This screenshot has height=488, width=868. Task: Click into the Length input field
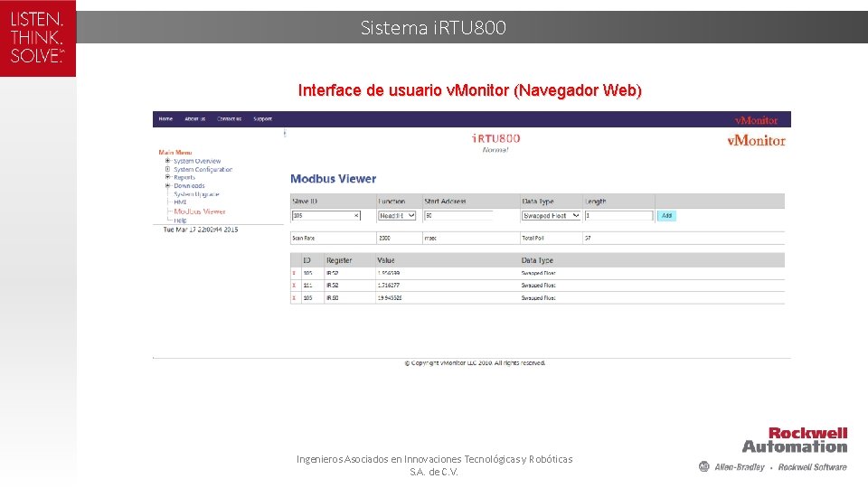click(x=618, y=216)
